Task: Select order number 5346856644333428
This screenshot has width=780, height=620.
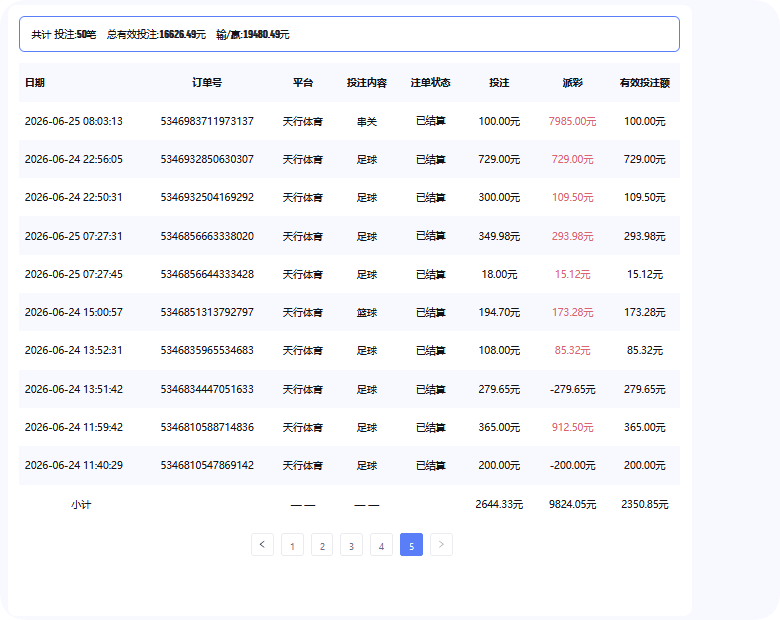Action: click(x=207, y=274)
